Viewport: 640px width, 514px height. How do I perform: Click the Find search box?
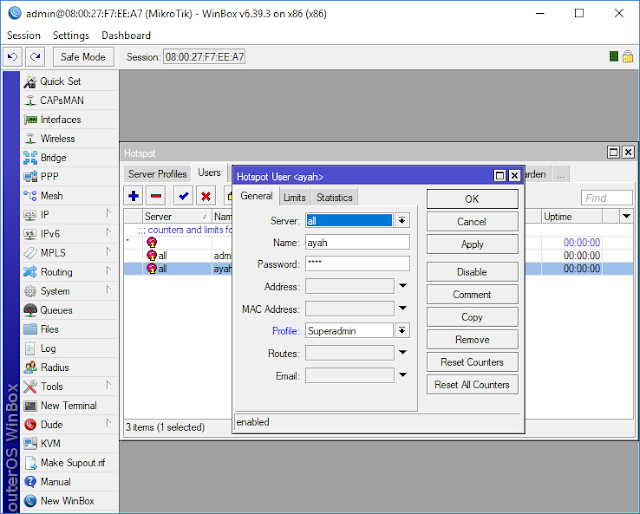tap(607, 198)
